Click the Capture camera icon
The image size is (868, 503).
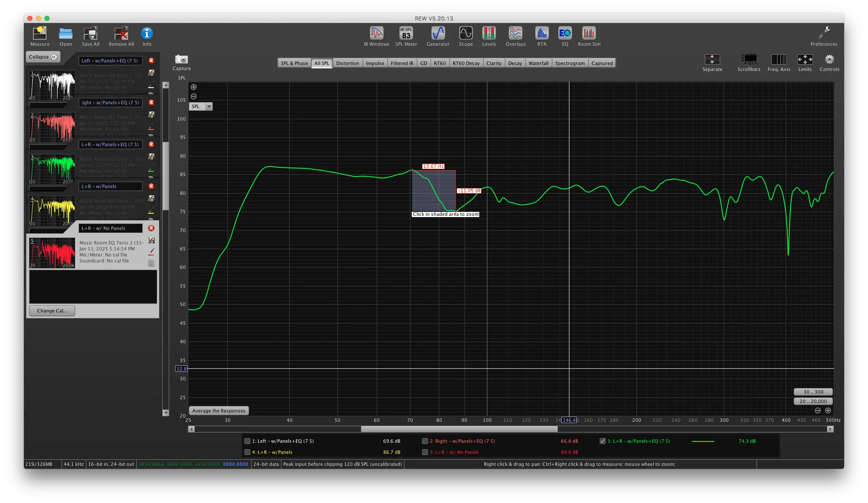point(182,59)
